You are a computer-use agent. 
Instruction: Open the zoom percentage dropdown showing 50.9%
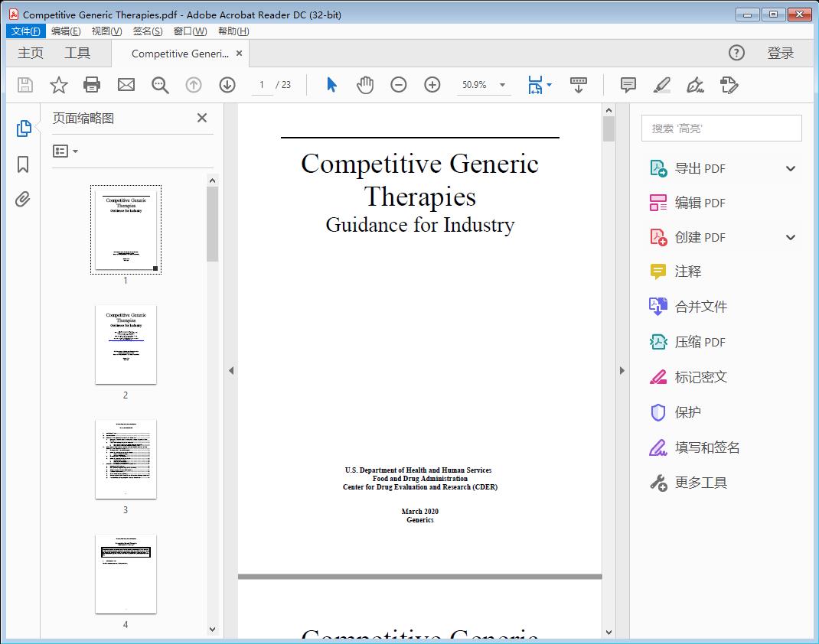click(x=501, y=85)
